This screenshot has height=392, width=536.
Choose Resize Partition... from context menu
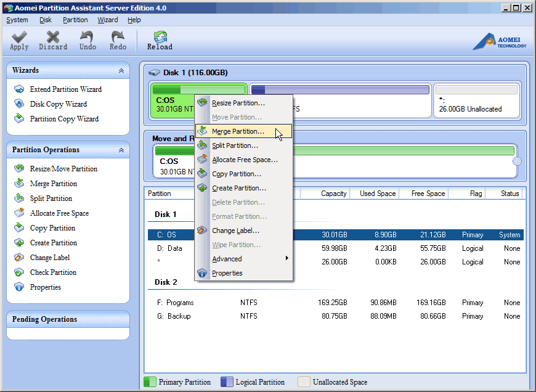point(244,102)
